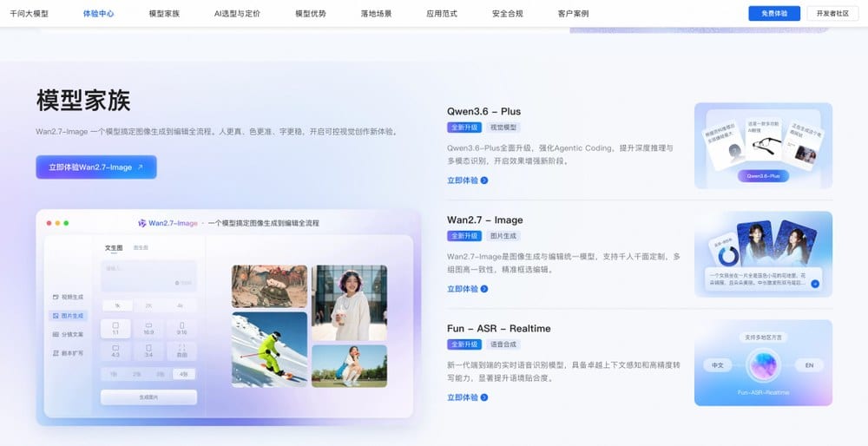
Task: Click the arrow icon beside Wan2.7 立即体验
Action: pos(483,289)
